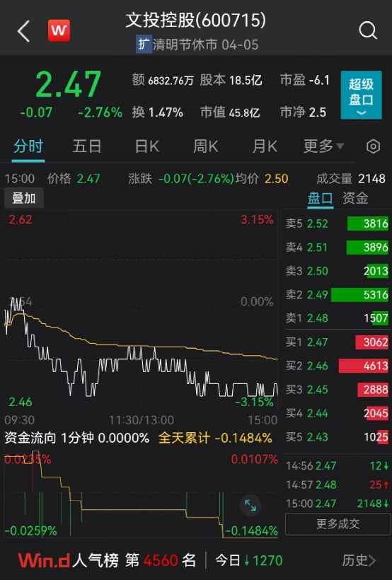392x580 pixels.
Task: Open chart settings hexagon icon
Action: (x=373, y=147)
